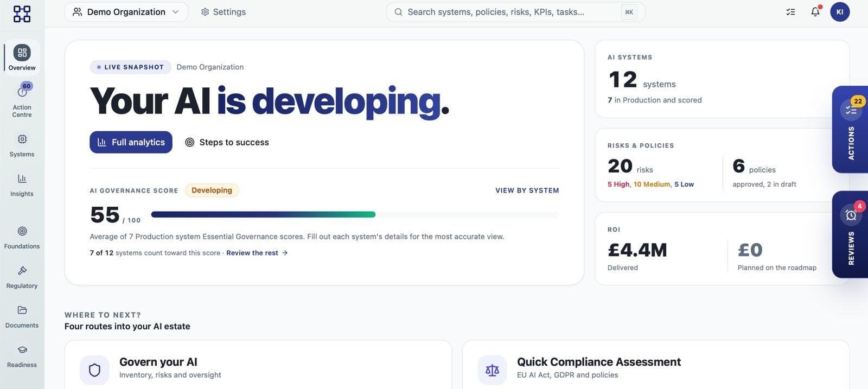Click the Action Centre 60 badge
Screen dimensions: 868x389
27,86
